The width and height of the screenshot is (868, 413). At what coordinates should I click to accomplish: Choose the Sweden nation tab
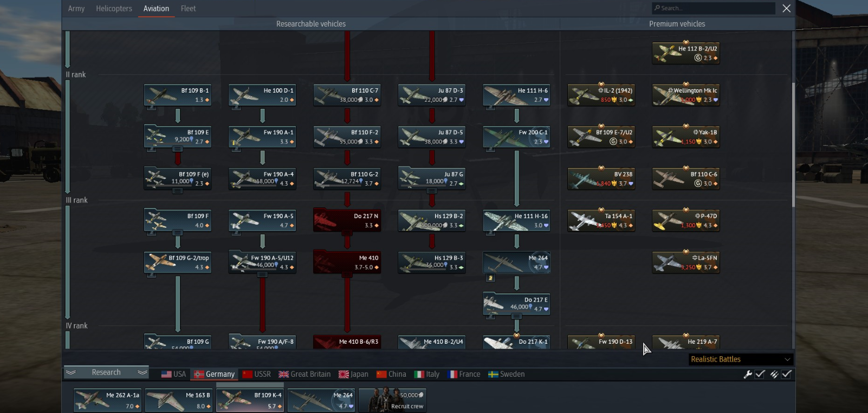point(507,374)
